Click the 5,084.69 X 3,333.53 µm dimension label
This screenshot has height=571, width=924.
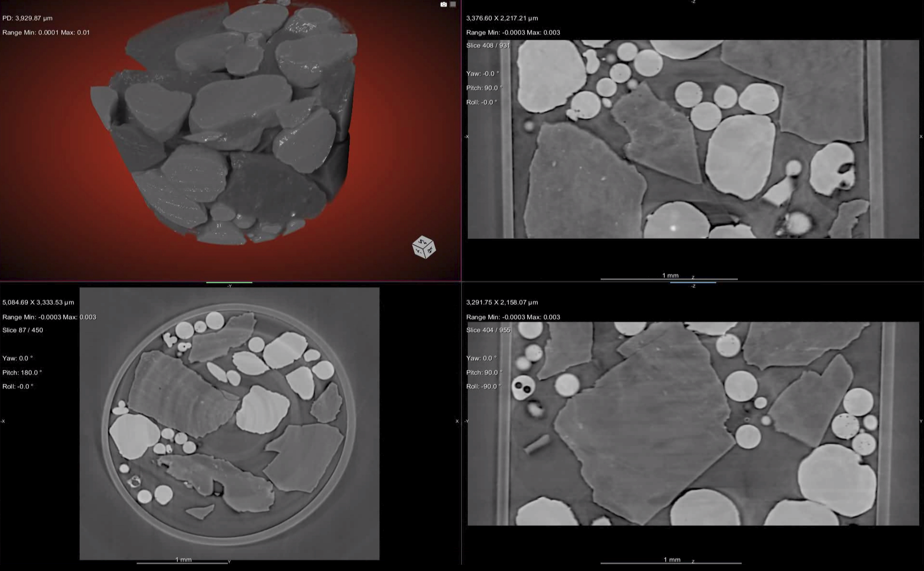pyautogui.click(x=38, y=302)
